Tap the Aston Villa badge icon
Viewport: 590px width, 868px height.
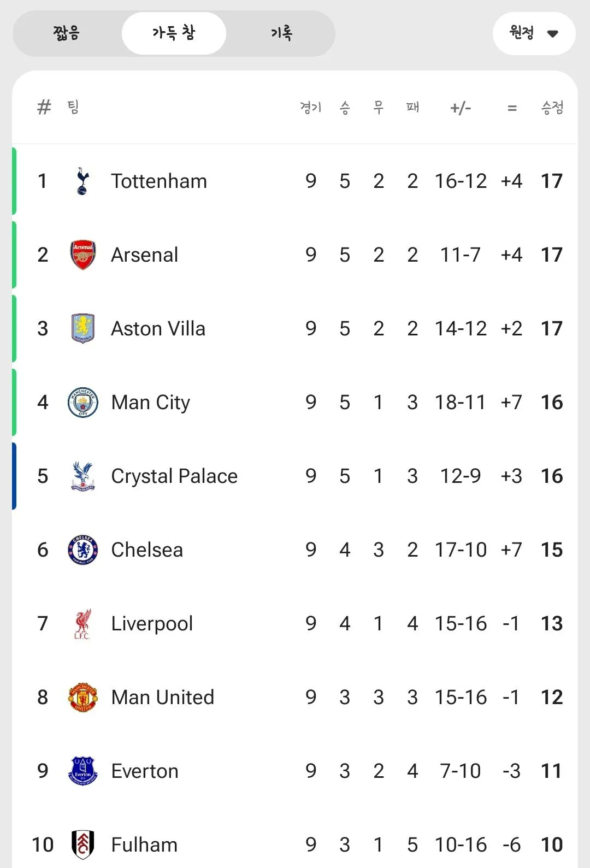(x=82, y=328)
